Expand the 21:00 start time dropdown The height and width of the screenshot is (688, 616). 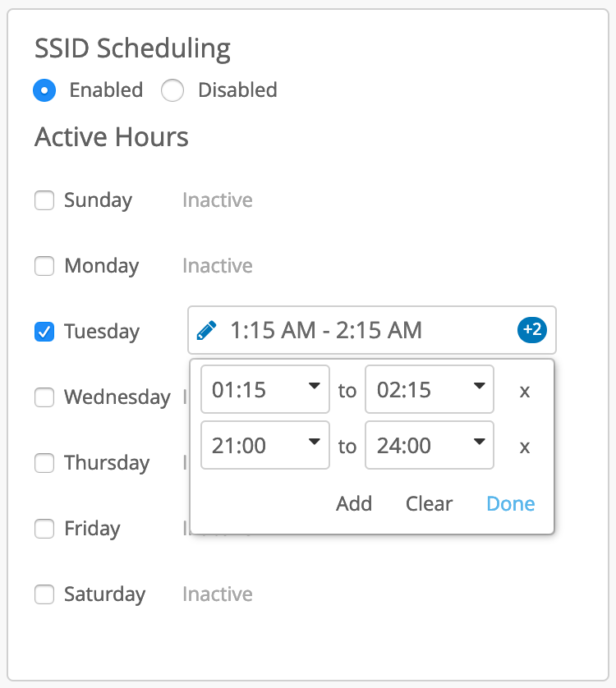(x=265, y=446)
